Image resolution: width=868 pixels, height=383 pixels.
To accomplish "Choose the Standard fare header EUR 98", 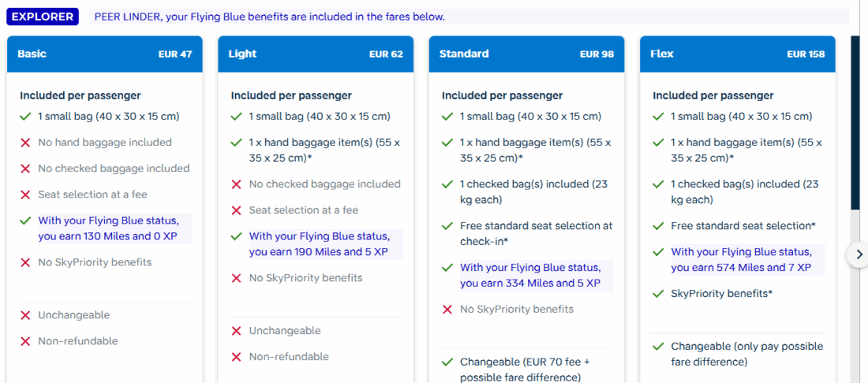I will coord(526,54).
